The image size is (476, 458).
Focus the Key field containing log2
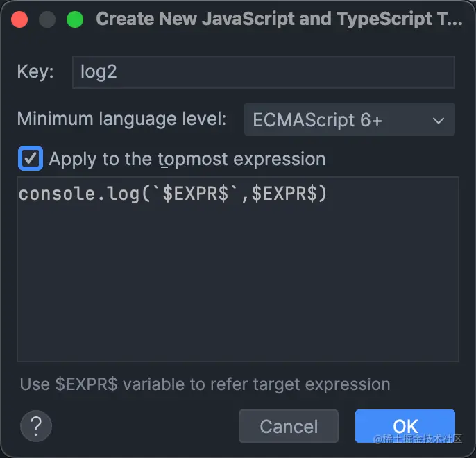click(263, 73)
